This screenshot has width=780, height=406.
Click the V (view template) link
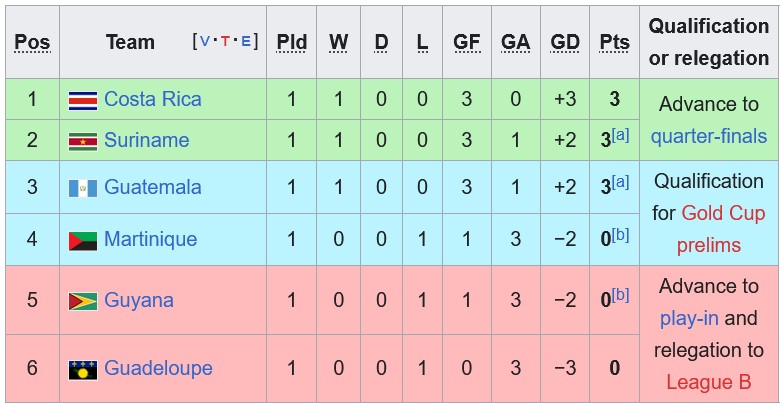(205, 42)
